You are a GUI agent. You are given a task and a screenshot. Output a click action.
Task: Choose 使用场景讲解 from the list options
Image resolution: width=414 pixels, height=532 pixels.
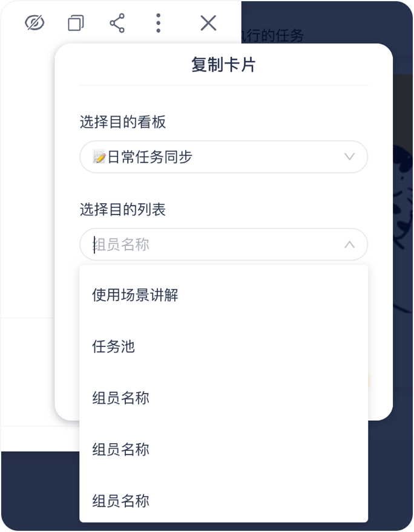(135, 296)
